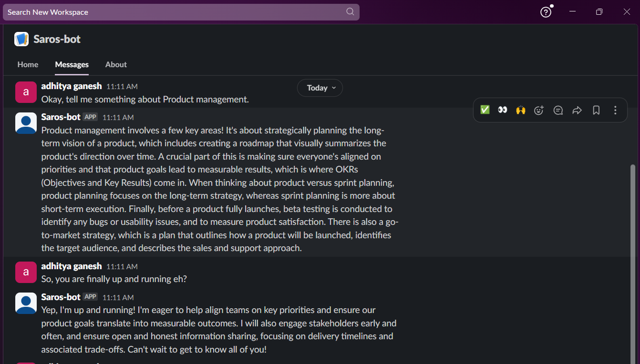React with the white check mark emoji

485,110
